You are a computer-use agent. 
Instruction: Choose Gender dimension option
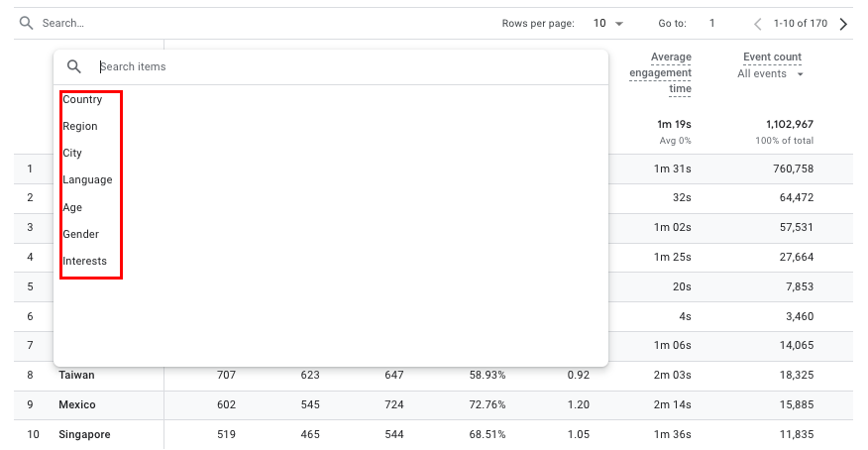[x=80, y=234]
